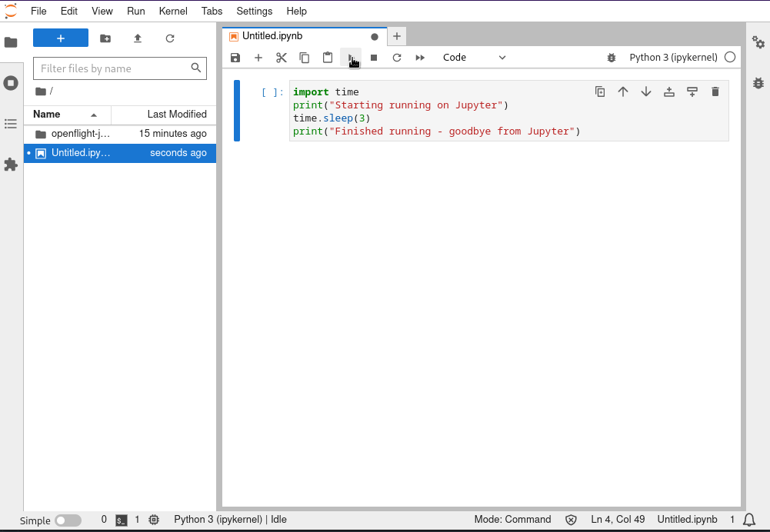Open the Extension Manager sidebar icon
This screenshot has width=770, height=532.
(x=11, y=165)
